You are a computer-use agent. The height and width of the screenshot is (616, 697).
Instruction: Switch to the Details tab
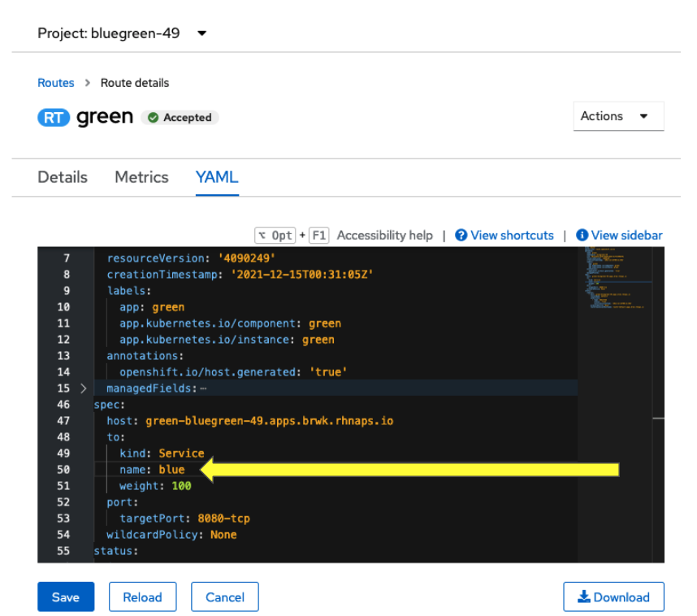pos(63,177)
